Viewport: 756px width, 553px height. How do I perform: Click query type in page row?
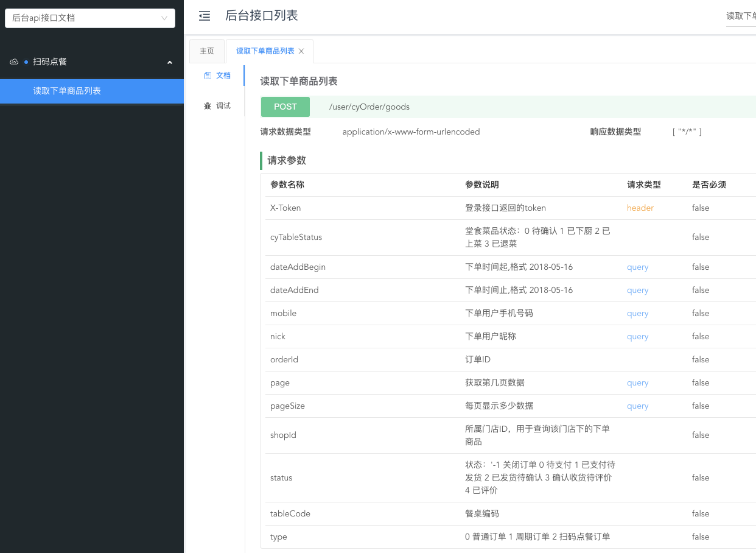(x=638, y=383)
